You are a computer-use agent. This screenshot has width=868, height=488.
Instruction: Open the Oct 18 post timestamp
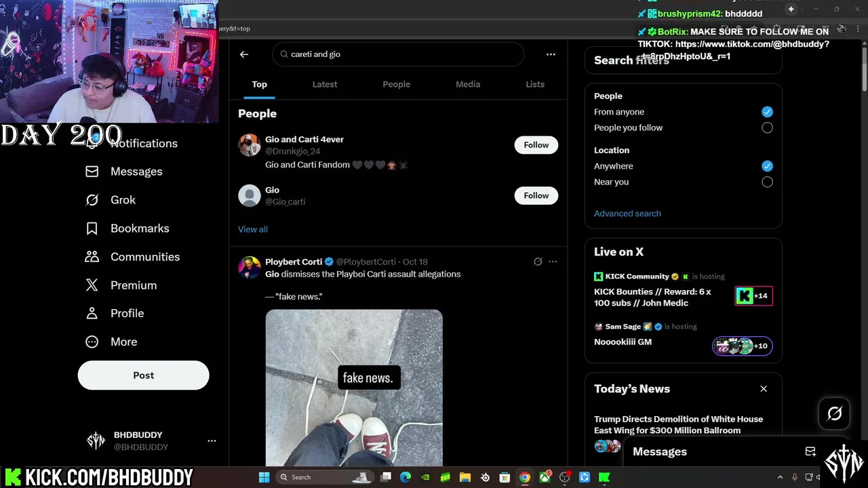tap(415, 262)
